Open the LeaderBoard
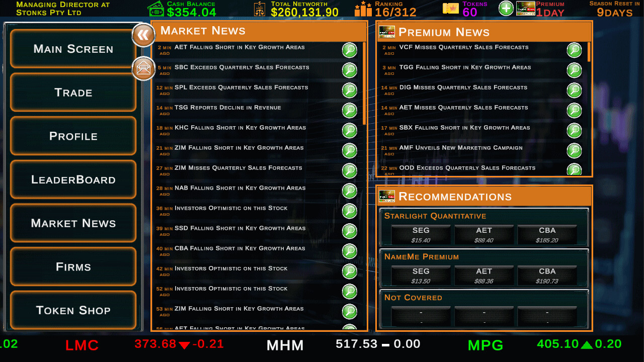 point(72,179)
